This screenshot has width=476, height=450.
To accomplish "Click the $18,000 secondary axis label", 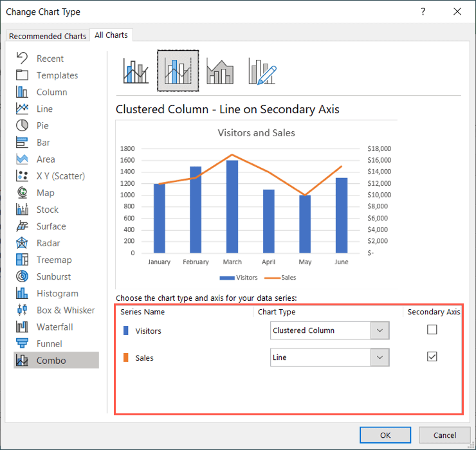I will pyautogui.click(x=379, y=148).
